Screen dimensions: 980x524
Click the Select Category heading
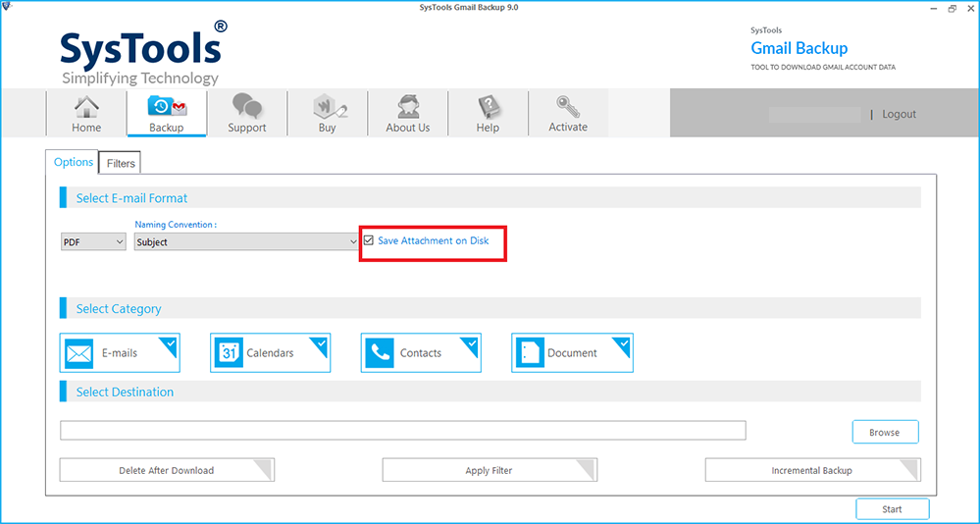tap(119, 309)
